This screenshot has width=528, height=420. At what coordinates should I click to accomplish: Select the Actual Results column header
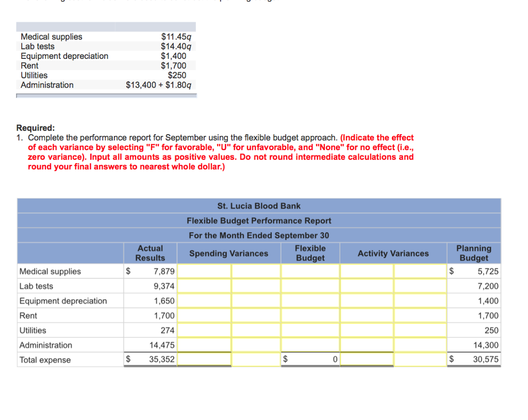[x=150, y=253]
